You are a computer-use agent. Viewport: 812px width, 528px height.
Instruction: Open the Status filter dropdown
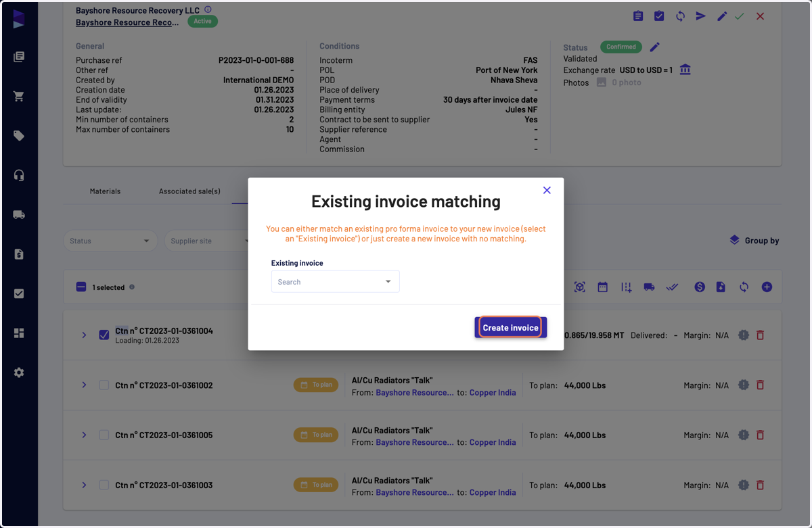pyautogui.click(x=110, y=241)
